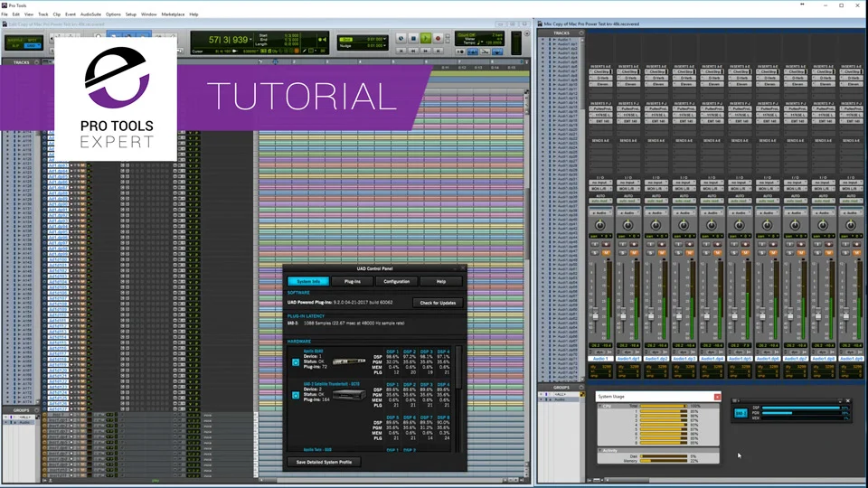The image size is (868, 488).
Task: Open the Marketplace menu
Action: [173, 14]
